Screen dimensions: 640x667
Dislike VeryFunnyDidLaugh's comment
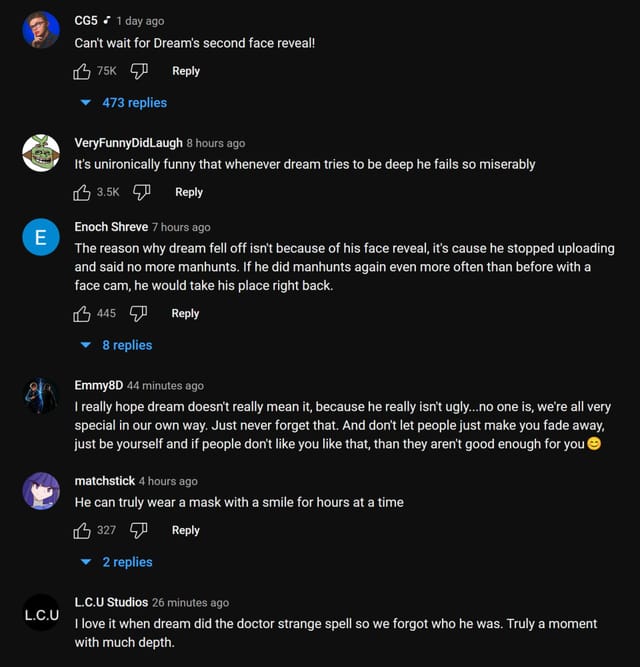(x=143, y=192)
